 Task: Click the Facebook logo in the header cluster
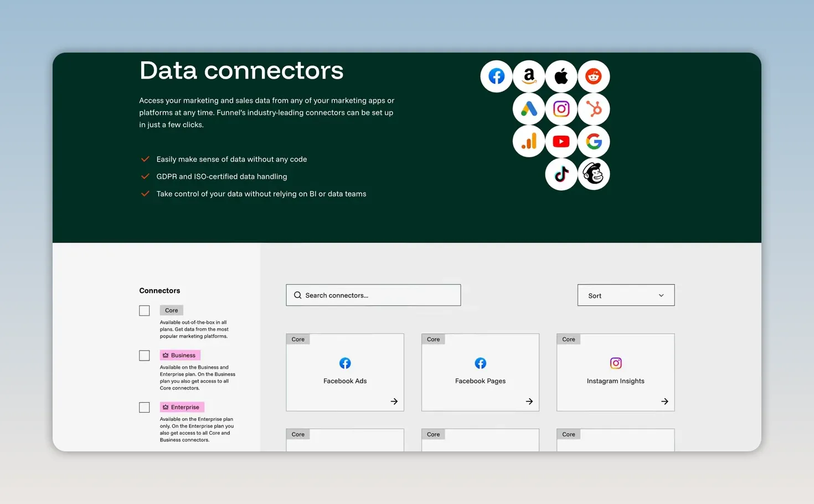tap(496, 76)
